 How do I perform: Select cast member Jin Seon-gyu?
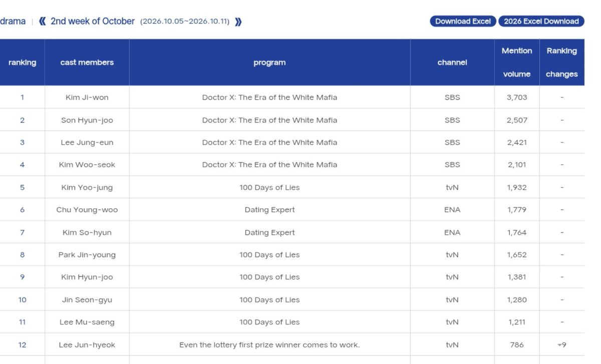pos(87,300)
